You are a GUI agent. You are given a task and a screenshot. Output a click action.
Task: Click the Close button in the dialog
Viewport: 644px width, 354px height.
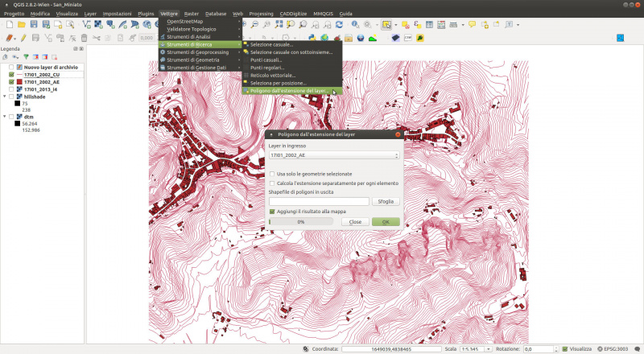click(355, 222)
